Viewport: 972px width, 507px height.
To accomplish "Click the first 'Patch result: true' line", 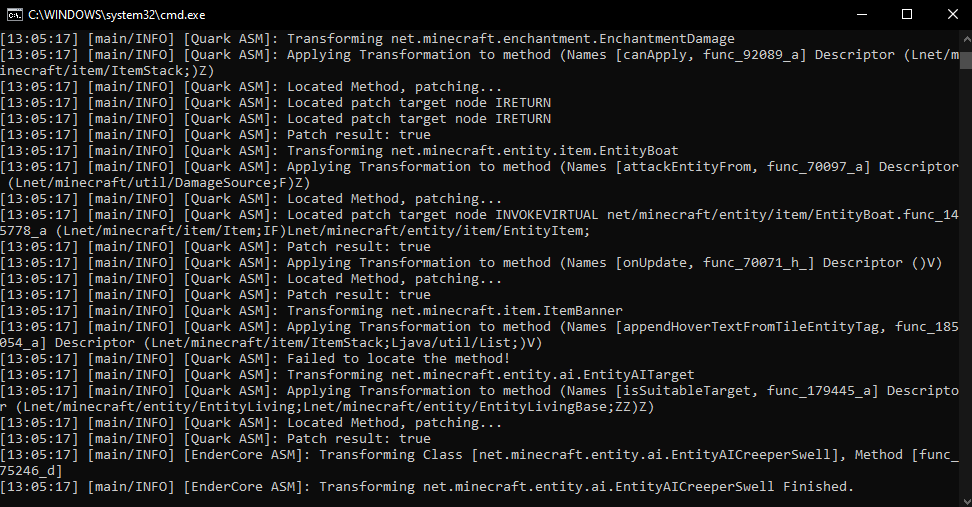I will coord(215,134).
